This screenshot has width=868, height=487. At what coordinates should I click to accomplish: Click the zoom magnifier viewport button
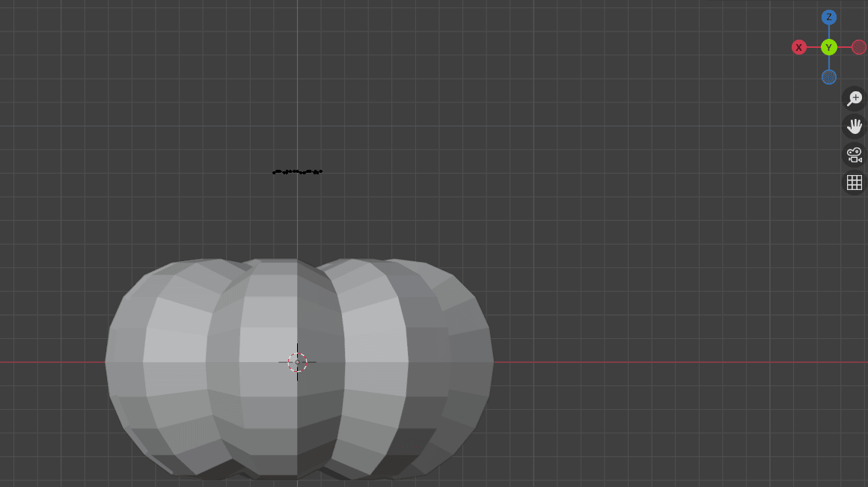(854, 99)
